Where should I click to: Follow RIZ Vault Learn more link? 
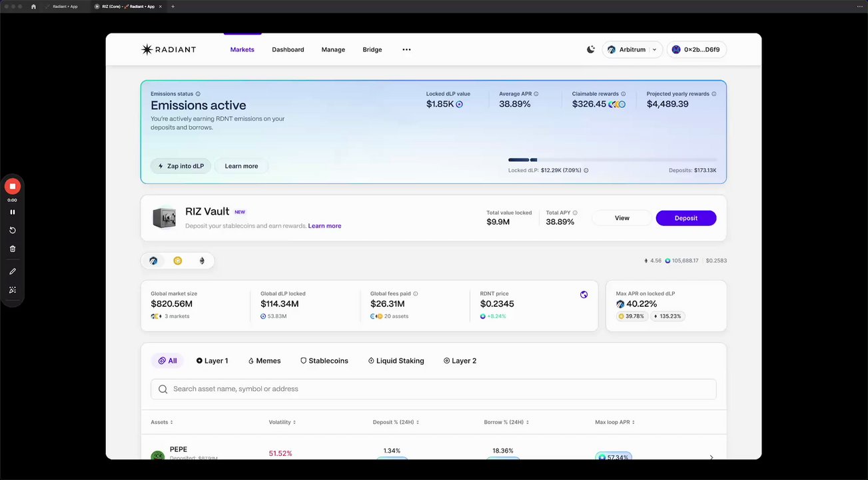[324, 226]
